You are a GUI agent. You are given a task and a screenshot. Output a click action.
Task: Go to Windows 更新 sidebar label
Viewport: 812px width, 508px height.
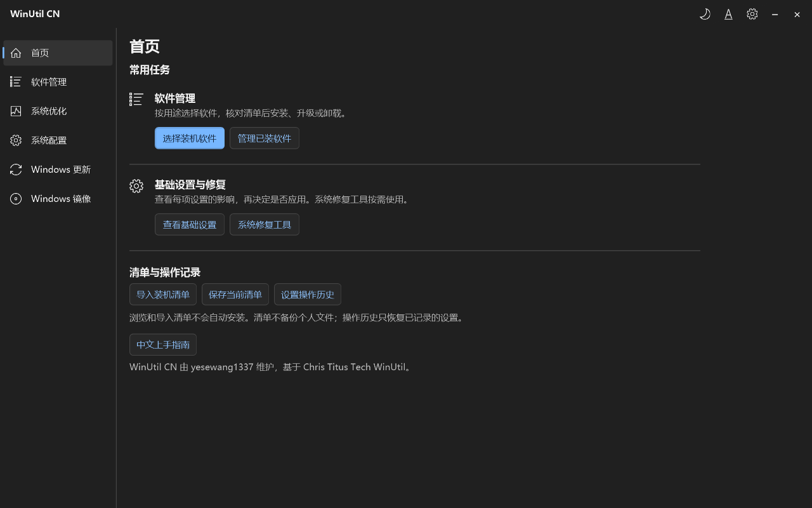coord(61,170)
